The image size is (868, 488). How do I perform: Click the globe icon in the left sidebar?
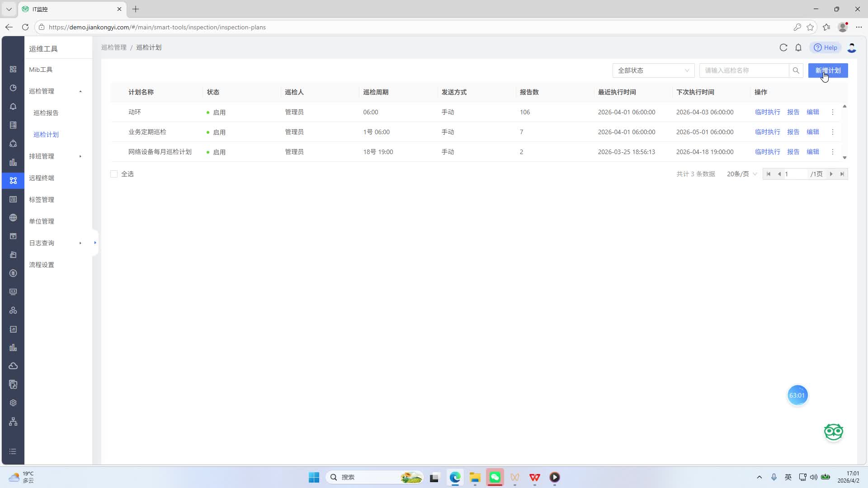13,218
